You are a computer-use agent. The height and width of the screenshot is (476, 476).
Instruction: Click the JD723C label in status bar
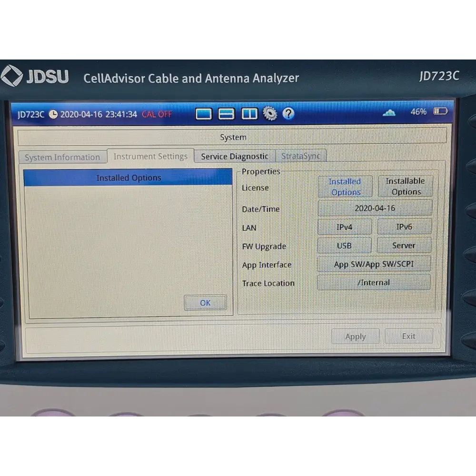click(31, 115)
